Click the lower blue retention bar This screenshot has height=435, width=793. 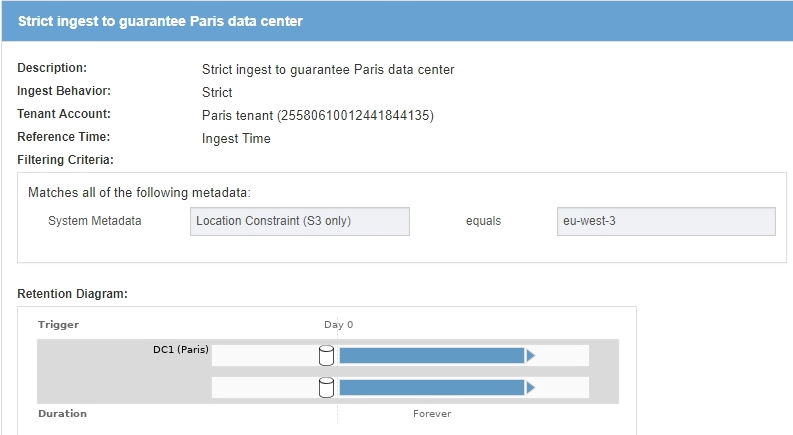[x=432, y=387]
